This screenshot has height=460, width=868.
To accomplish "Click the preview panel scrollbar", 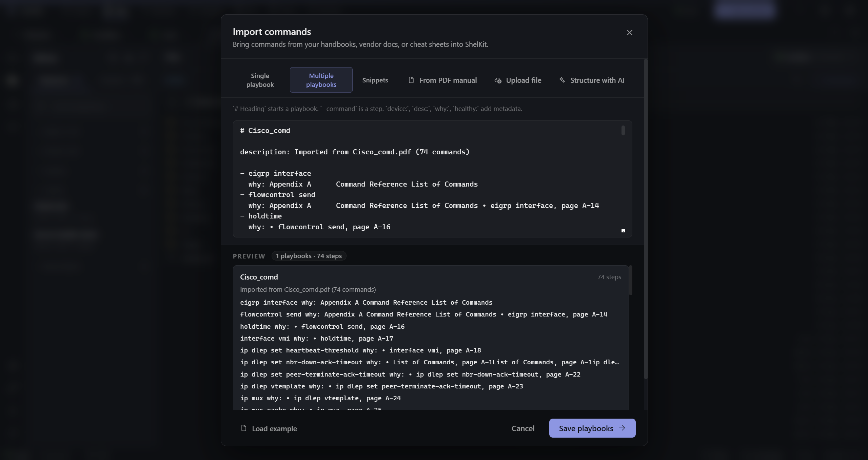I will coord(631,281).
